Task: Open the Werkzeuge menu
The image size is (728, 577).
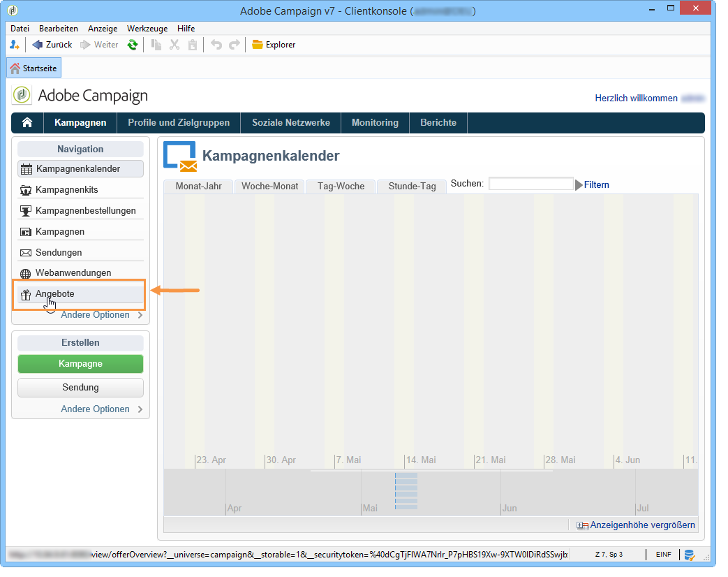Action: click(x=147, y=29)
